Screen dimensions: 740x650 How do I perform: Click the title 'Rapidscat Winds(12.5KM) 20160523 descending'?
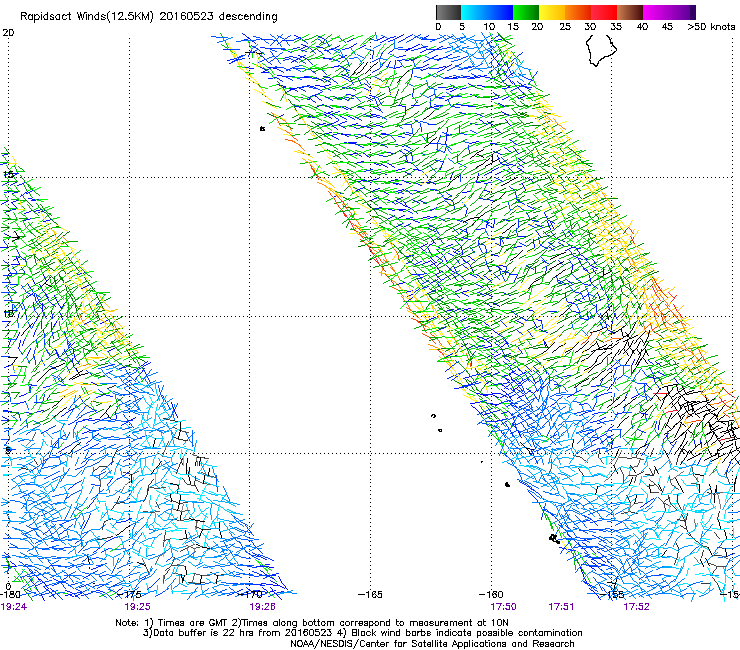149,16
